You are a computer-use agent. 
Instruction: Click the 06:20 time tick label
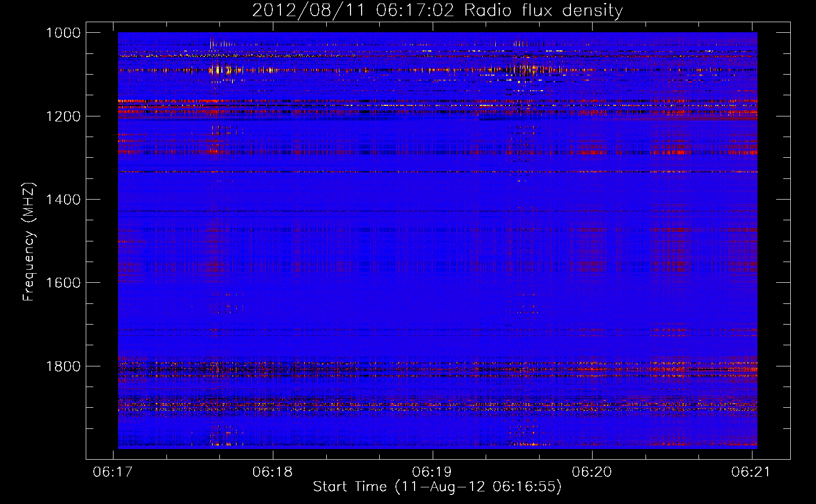pos(592,472)
